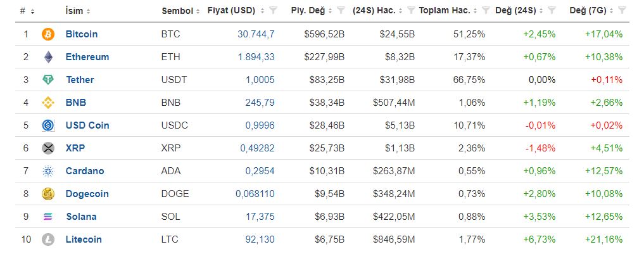The width and height of the screenshot is (644, 261).
Task: Click the Ethereum diamond logo icon
Action: pyautogui.click(x=49, y=57)
